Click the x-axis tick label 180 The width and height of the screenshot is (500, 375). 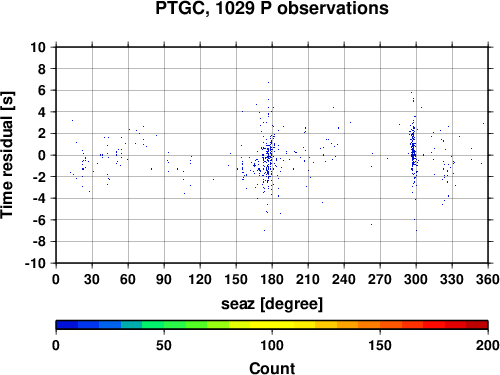coord(272,279)
